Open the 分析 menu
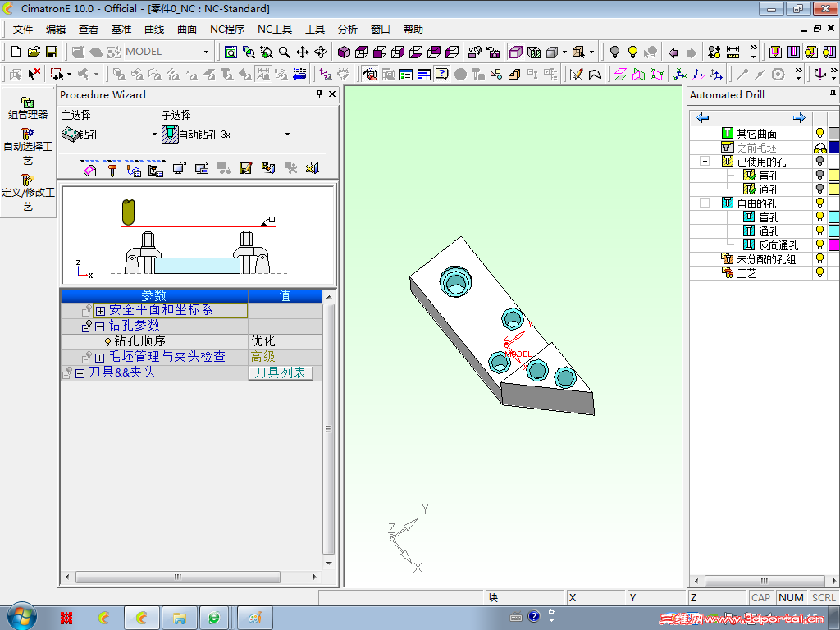840x630 pixels. pyautogui.click(x=348, y=29)
